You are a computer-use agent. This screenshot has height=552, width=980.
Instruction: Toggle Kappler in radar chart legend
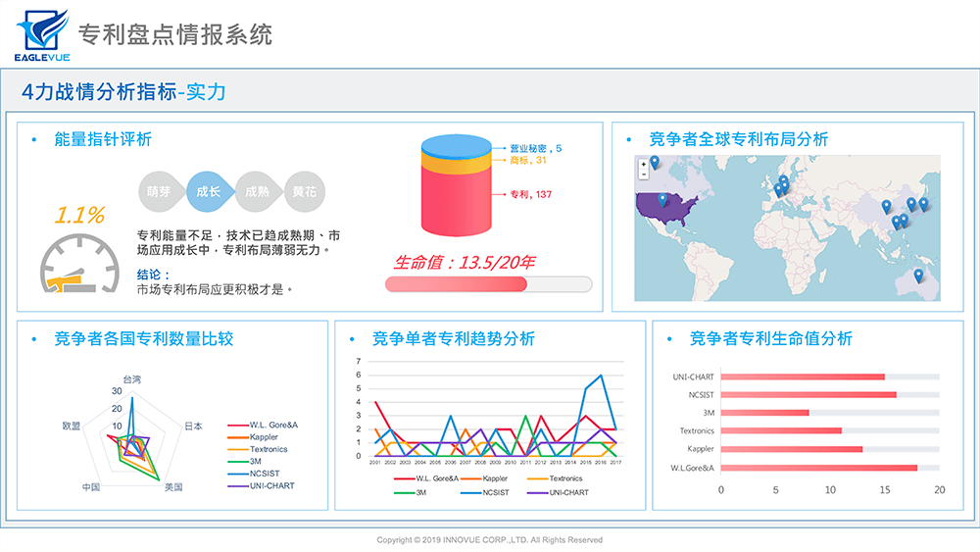[253, 437]
